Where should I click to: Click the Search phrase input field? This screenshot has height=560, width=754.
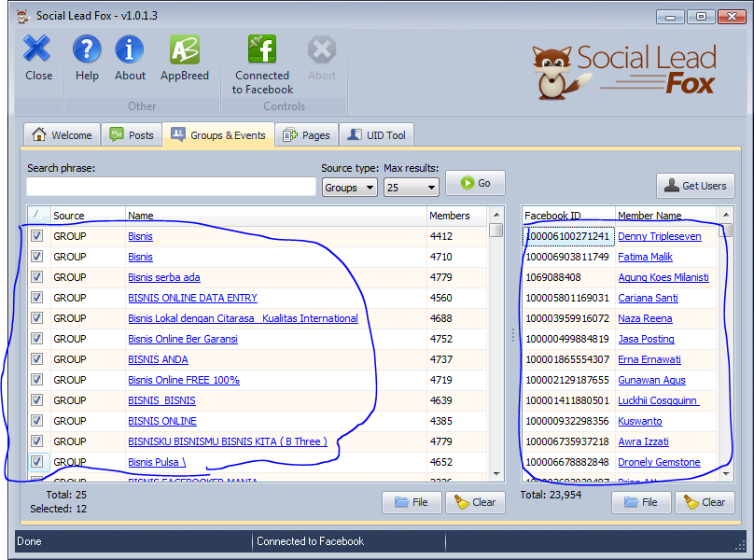pyautogui.click(x=171, y=187)
